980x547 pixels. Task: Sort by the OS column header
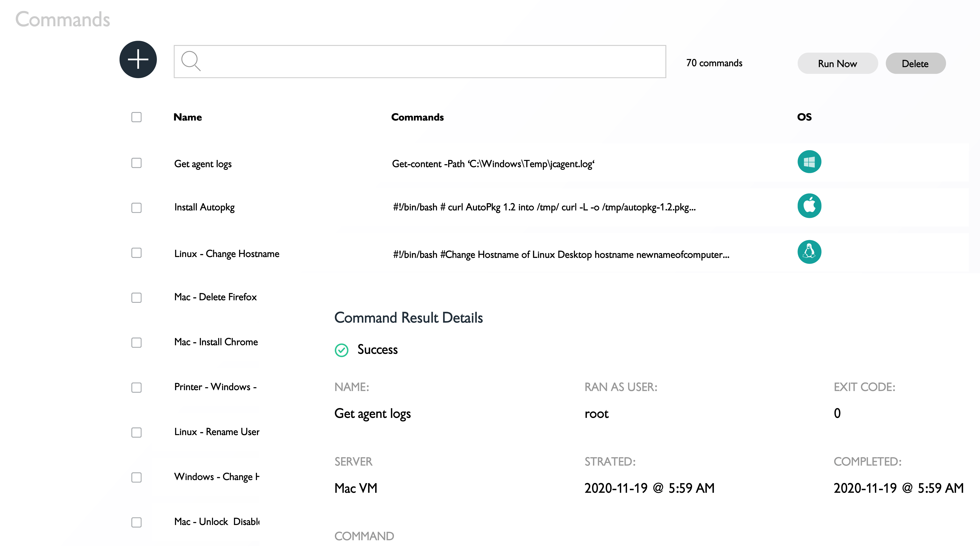coord(804,117)
